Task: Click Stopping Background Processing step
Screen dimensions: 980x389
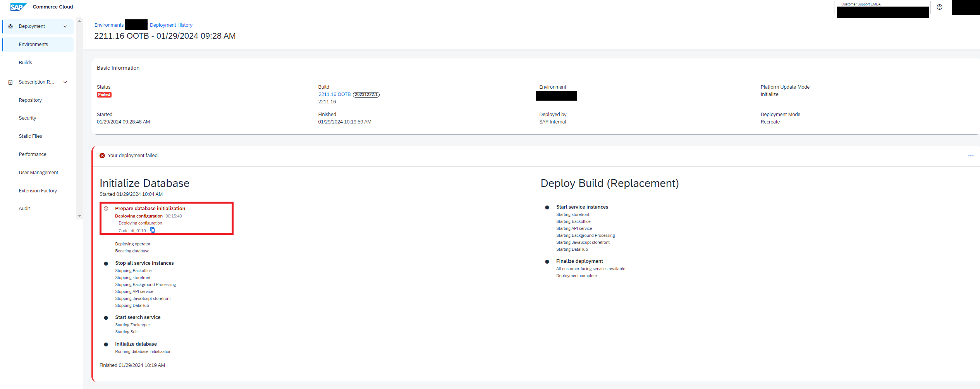Action: coord(145,285)
